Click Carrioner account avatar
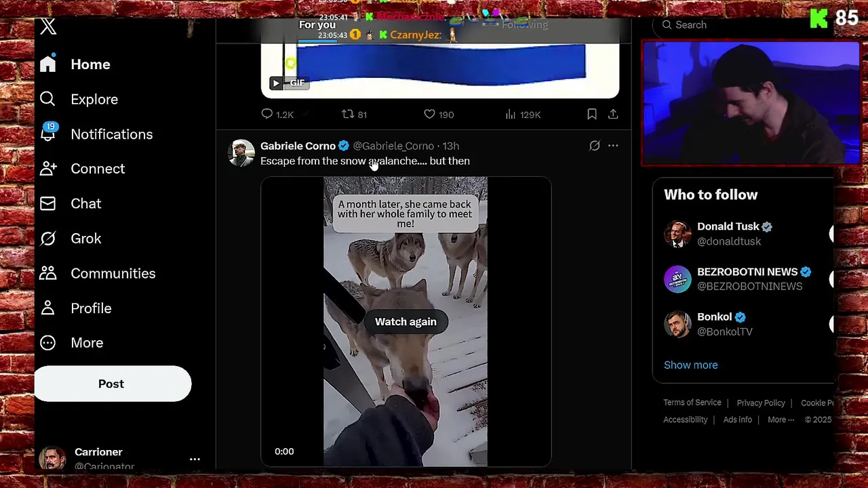868x488 pixels. click(x=52, y=459)
